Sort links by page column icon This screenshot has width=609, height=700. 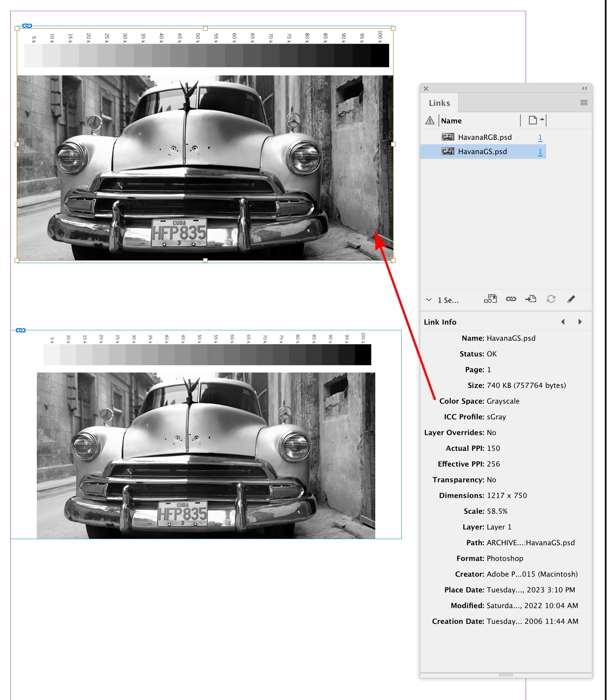(x=533, y=120)
